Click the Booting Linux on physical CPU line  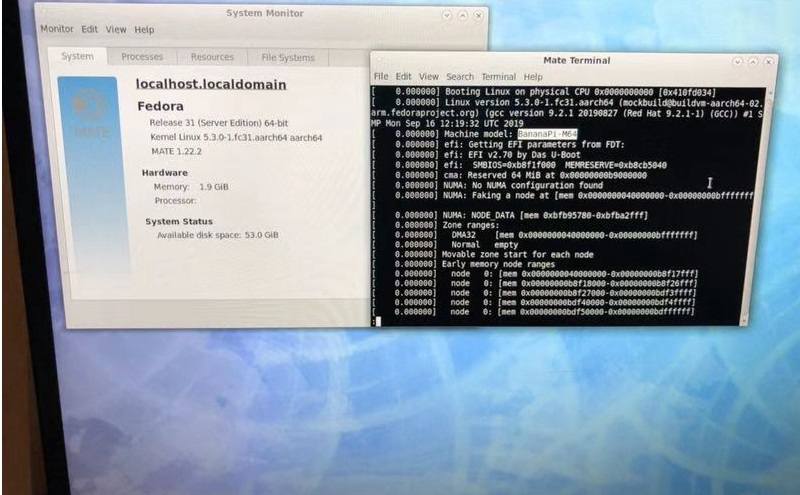click(x=543, y=92)
